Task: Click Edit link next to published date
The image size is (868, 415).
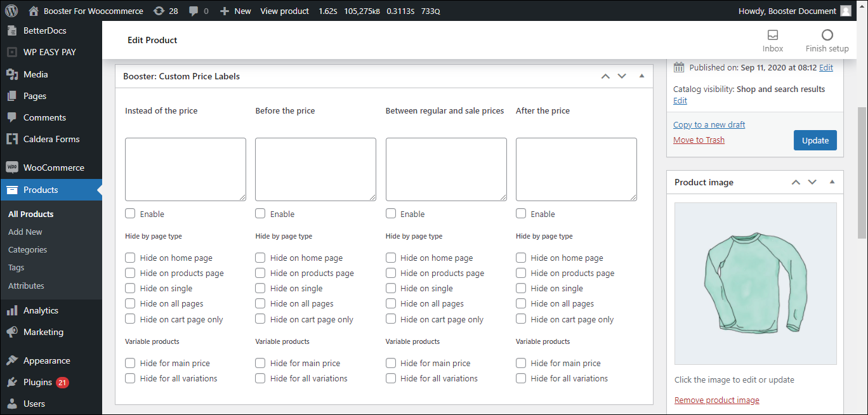Action: pyautogui.click(x=826, y=67)
